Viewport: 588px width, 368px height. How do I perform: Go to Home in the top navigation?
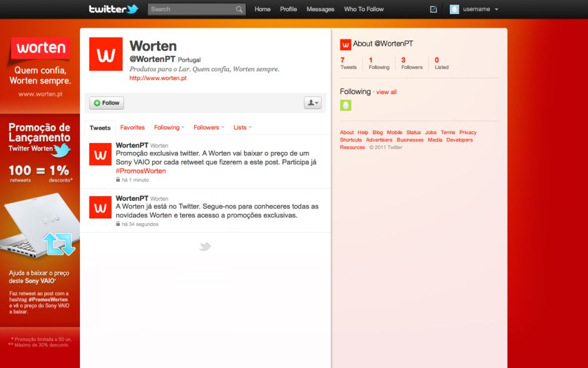pos(262,9)
